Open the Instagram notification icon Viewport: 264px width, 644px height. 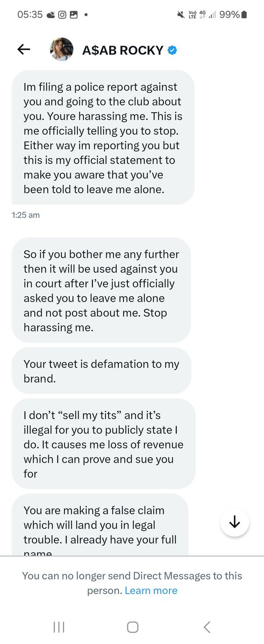tap(62, 15)
